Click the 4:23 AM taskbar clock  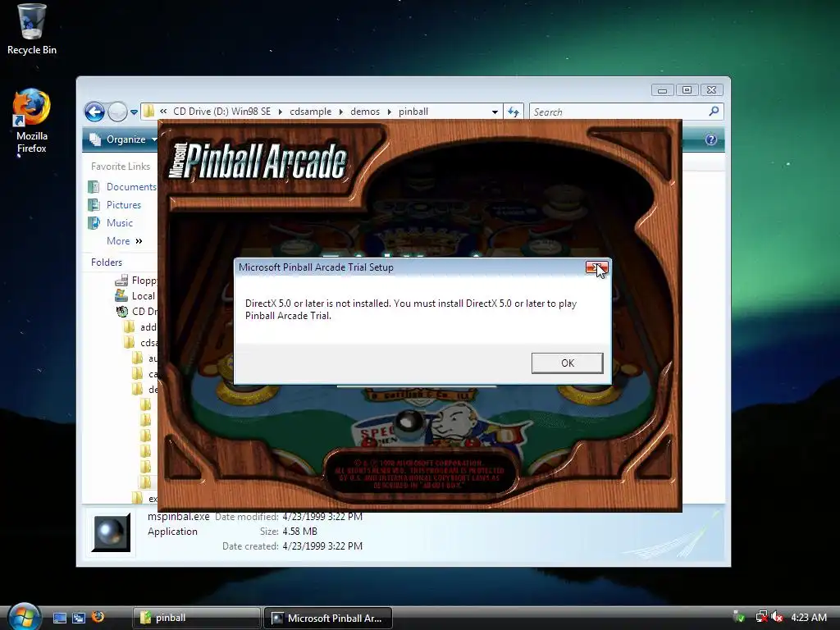point(808,617)
